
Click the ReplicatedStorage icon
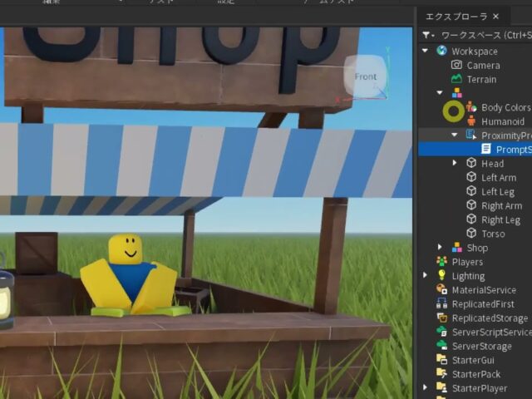point(441,318)
